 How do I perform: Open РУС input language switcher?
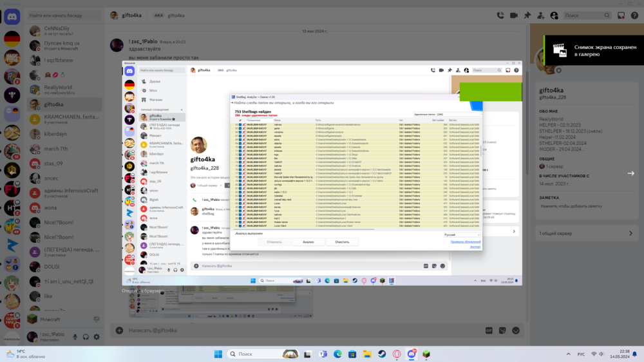(581, 354)
